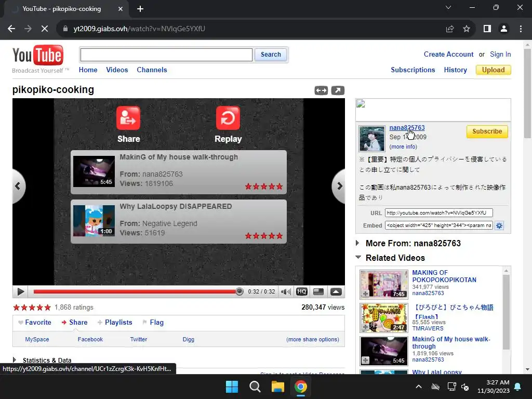
Task: Share the video to MySpace
Action: coord(37,339)
